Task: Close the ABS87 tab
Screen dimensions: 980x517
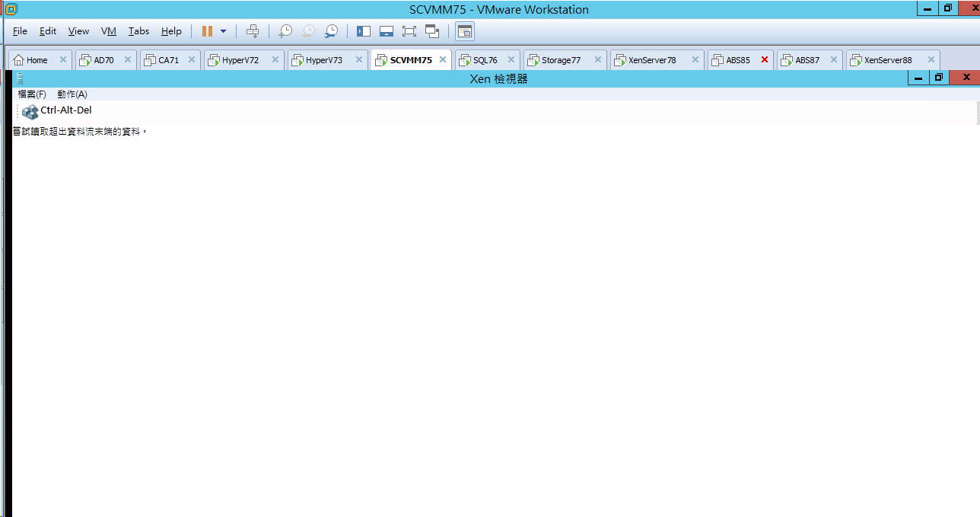Action: (x=834, y=59)
